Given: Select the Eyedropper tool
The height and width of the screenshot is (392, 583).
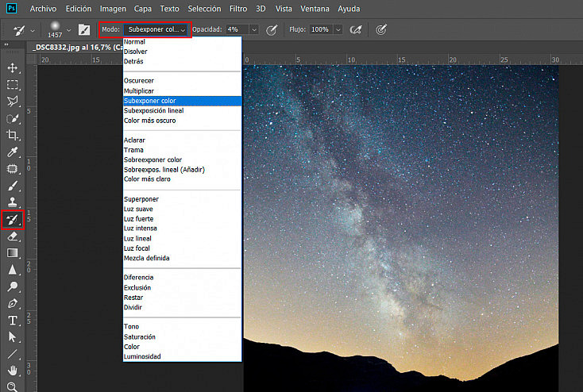Looking at the screenshot, I should coord(12,152).
